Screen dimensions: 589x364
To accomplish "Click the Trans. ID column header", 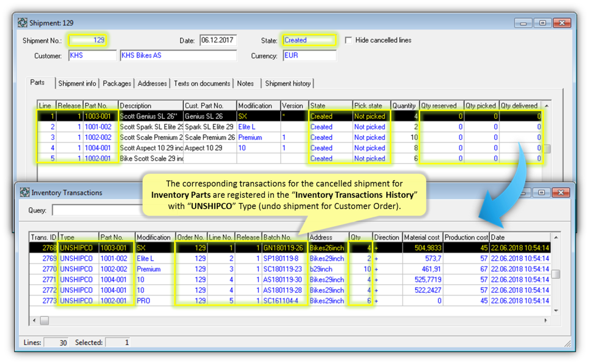I will [x=43, y=237].
